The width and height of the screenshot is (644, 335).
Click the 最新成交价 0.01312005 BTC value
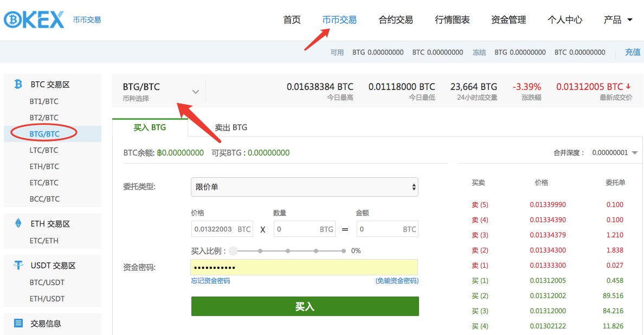pos(590,87)
